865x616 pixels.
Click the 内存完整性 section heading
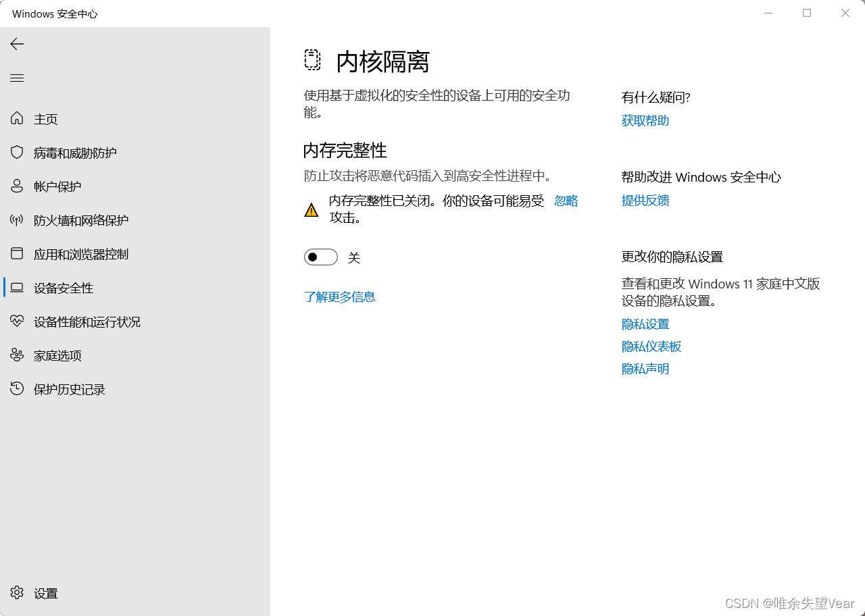coord(345,150)
